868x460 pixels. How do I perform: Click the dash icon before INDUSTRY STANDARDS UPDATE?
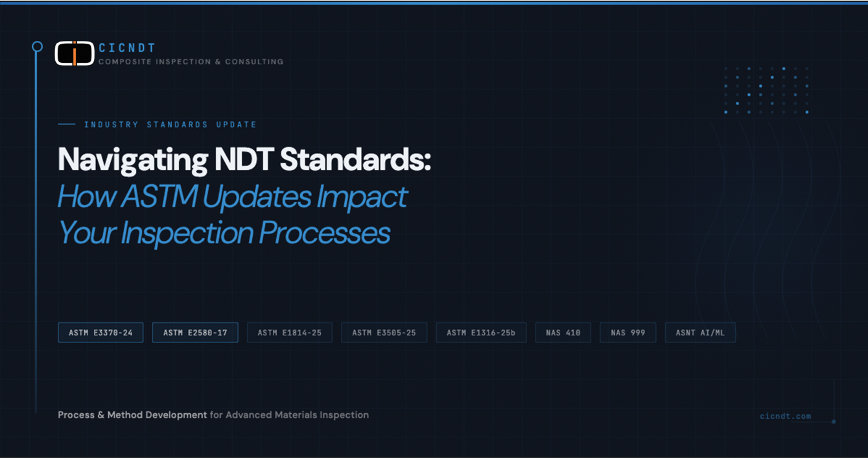pyautogui.click(x=66, y=125)
